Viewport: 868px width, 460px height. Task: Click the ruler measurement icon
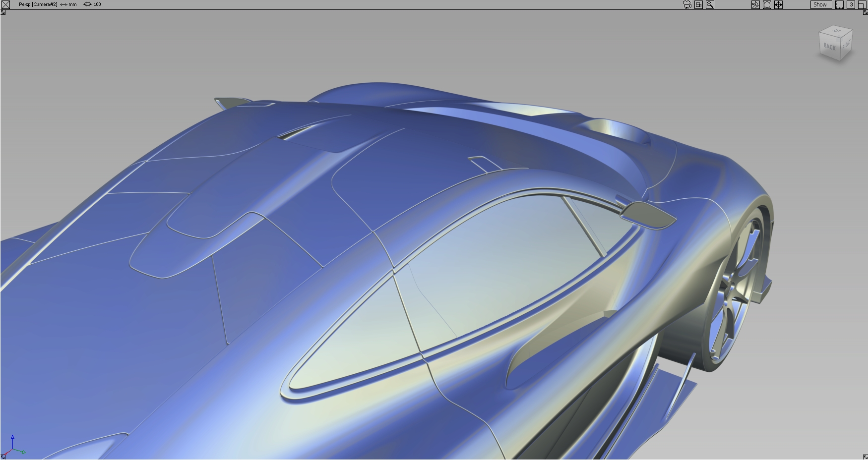click(840, 4)
